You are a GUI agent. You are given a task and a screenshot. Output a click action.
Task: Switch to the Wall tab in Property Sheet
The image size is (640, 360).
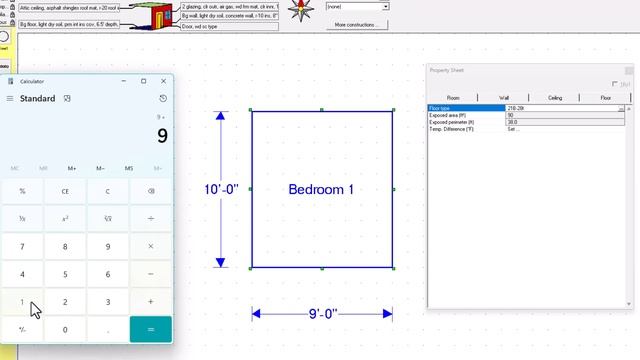coord(504,98)
